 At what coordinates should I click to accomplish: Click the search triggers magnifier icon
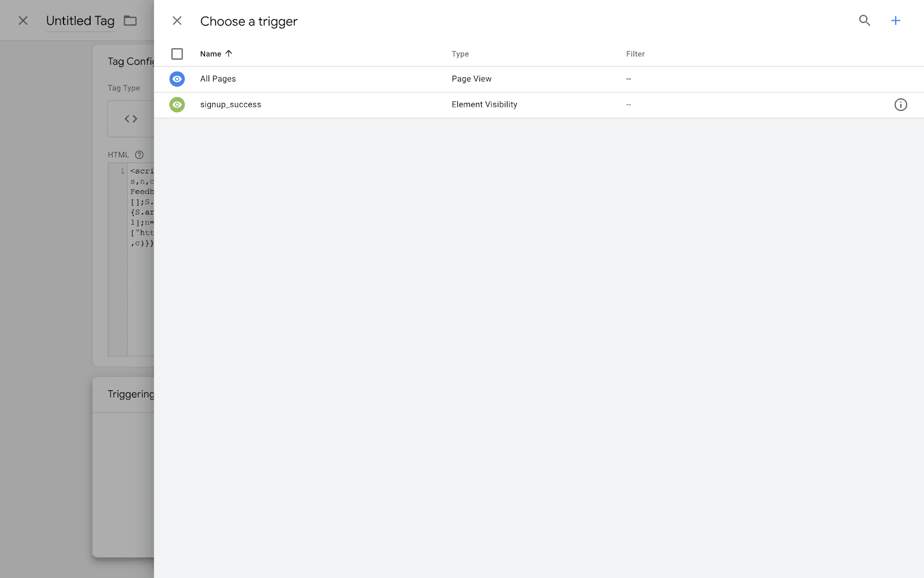(864, 21)
